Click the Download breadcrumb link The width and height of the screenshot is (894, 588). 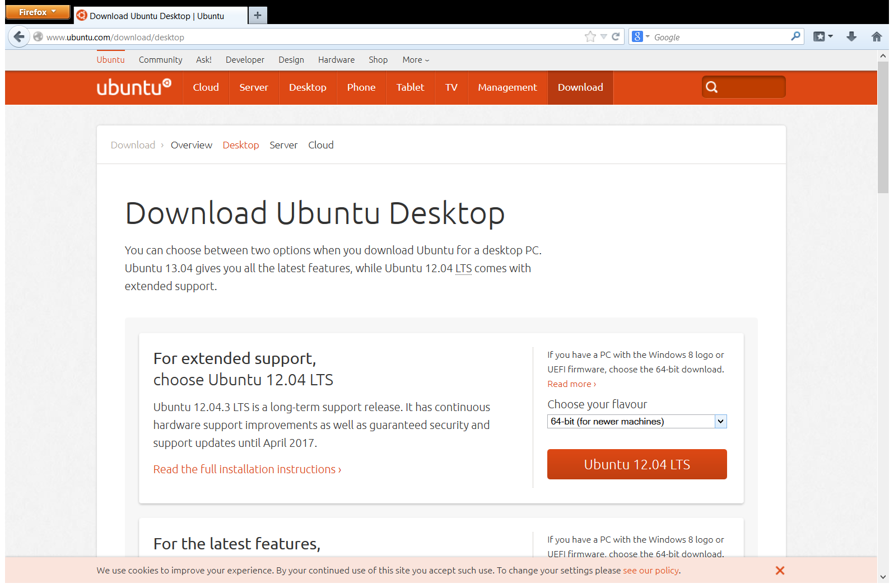133,145
